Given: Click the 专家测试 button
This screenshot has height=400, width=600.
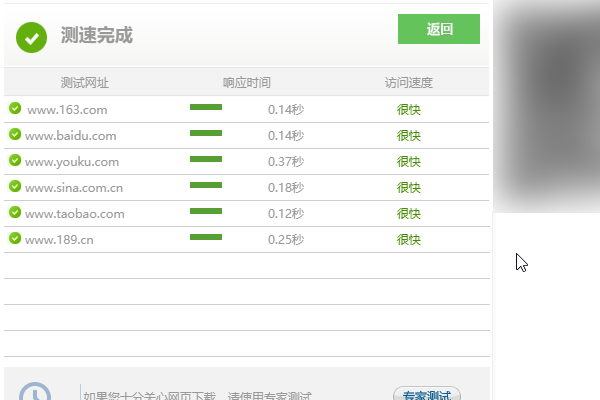Looking at the screenshot, I should point(427,394).
